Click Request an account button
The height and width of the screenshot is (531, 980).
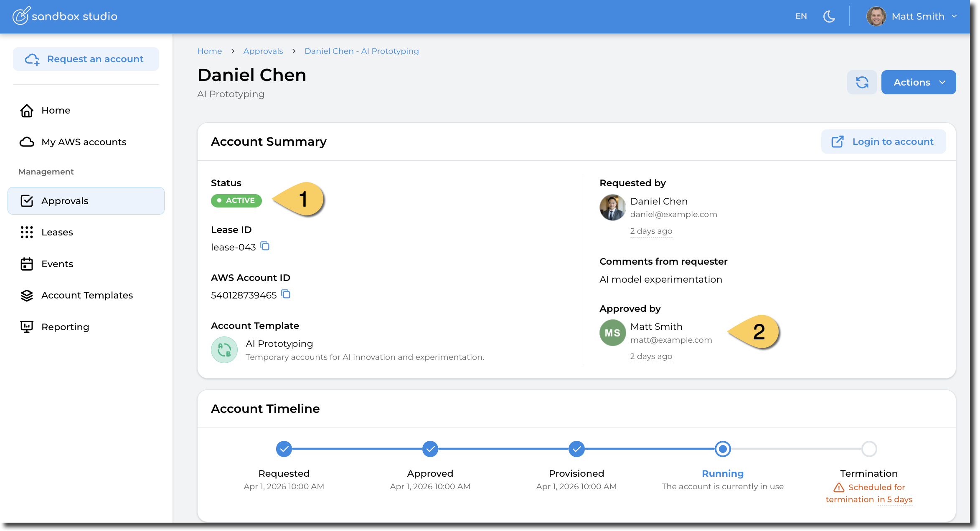(86, 59)
